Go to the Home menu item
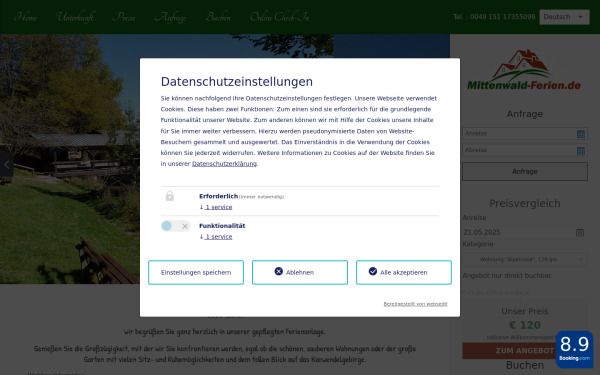600x375 pixels. point(25,17)
